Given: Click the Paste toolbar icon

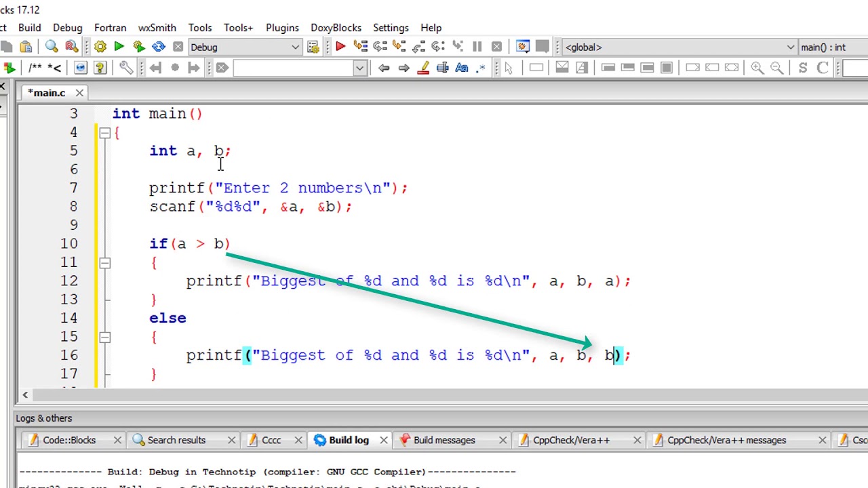Looking at the screenshot, I should [x=26, y=47].
